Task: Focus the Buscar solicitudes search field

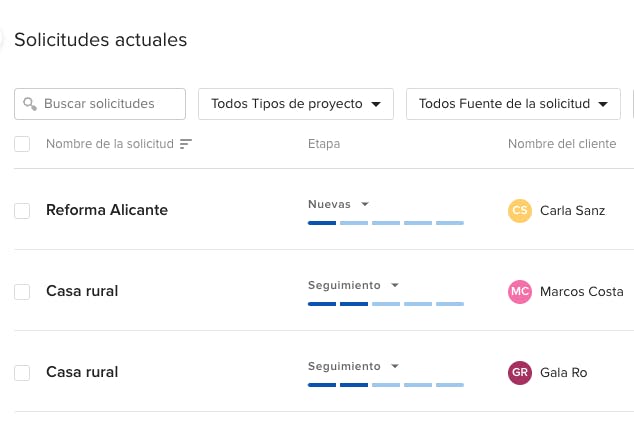Action: 100,104
